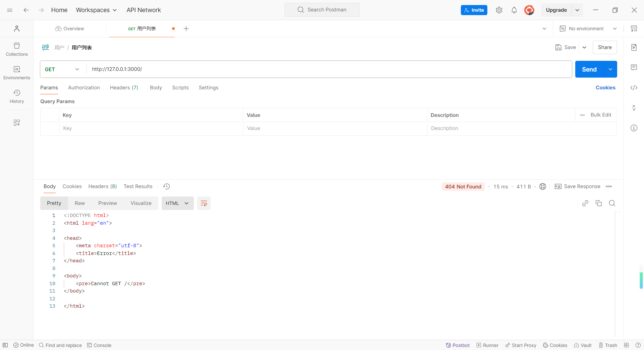Open the documentation icon in right sidebar

[x=634, y=47]
